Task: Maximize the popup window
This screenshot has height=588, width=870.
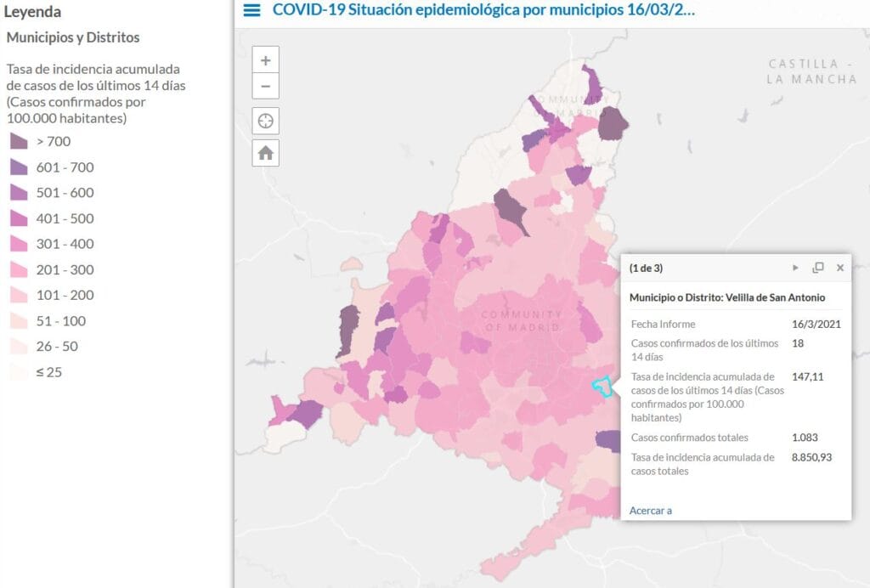Action: pyautogui.click(x=817, y=268)
